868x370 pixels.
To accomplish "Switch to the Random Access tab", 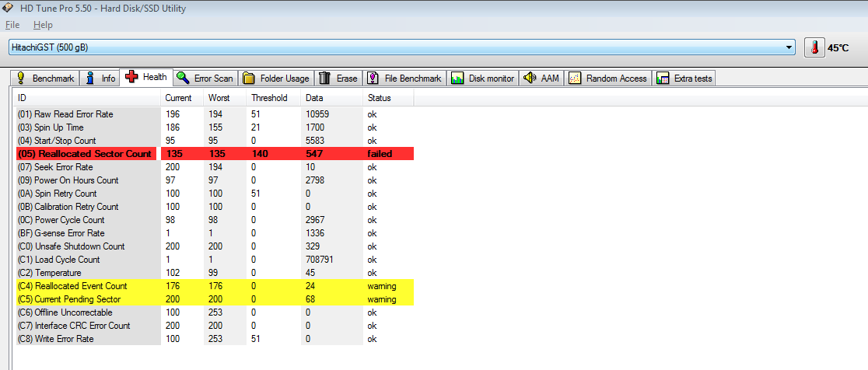I will coord(608,78).
